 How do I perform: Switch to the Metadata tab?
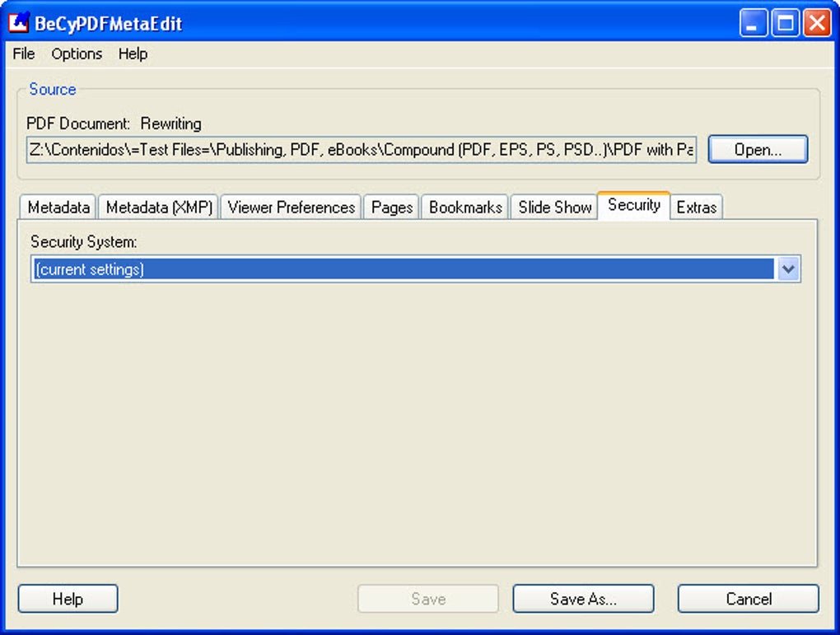pyautogui.click(x=58, y=207)
